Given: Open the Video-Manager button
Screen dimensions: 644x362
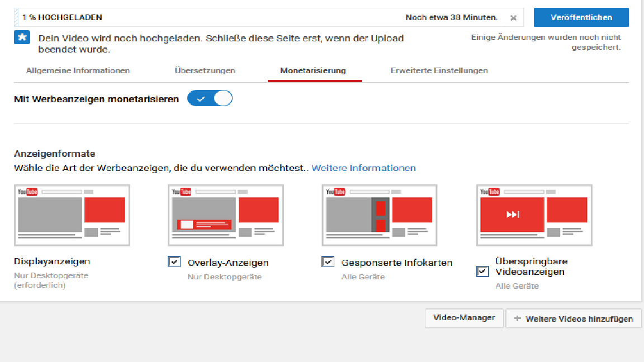Looking at the screenshot, I should pos(464,318).
